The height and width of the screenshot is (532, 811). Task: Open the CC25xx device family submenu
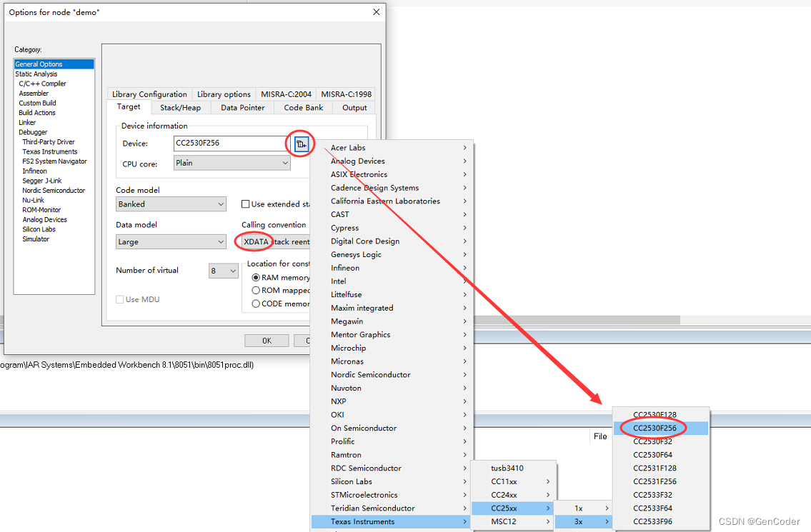[513, 508]
